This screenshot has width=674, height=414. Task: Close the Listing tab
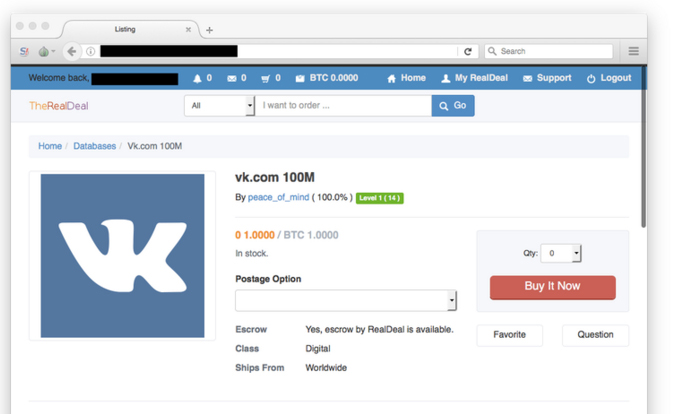click(188, 30)
